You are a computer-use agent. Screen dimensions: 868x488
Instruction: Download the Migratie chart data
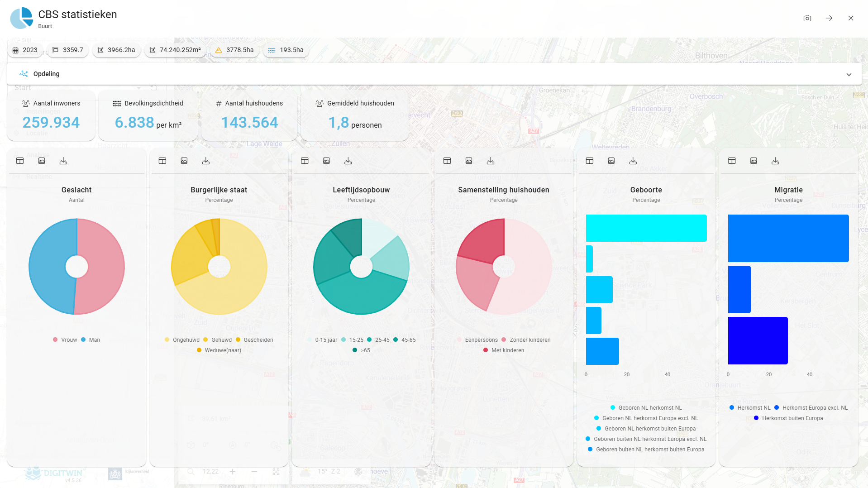pos(775,161)
